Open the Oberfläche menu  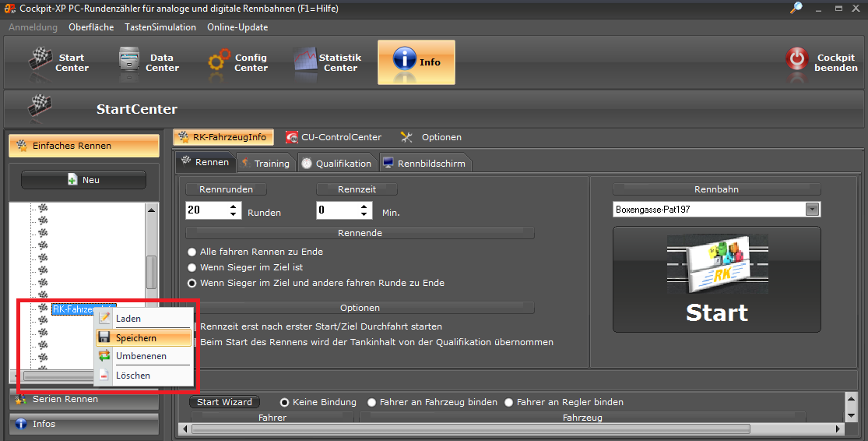click(x=91, y=27)
